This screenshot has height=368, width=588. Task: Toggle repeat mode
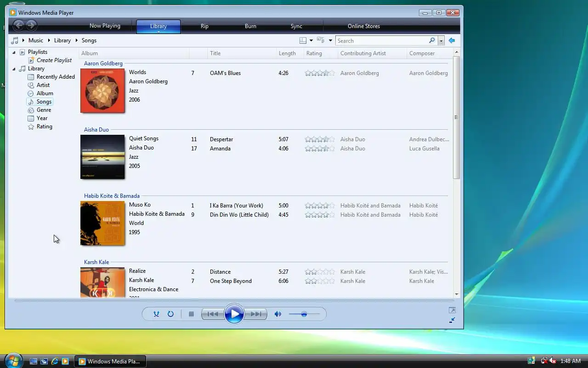coord(170,314)
